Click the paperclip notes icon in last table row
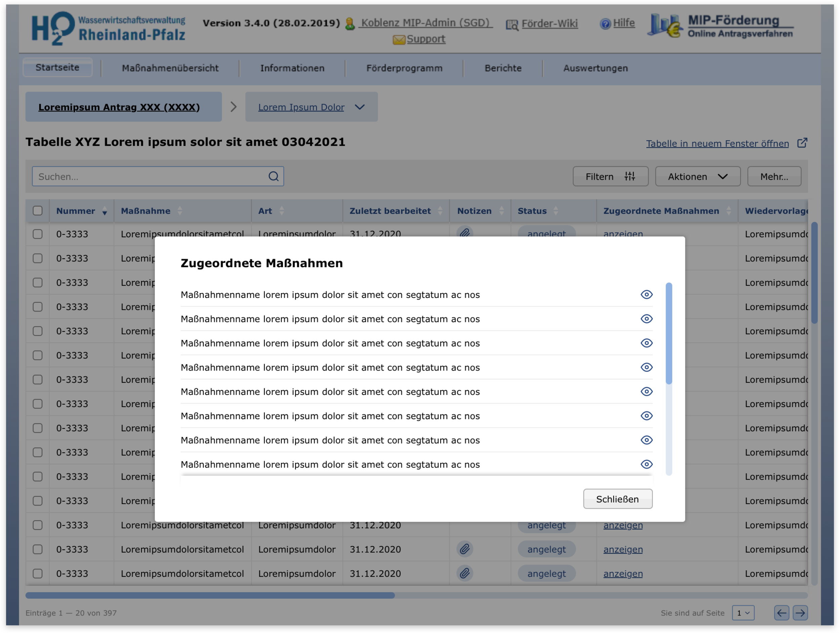 [464, 573]
